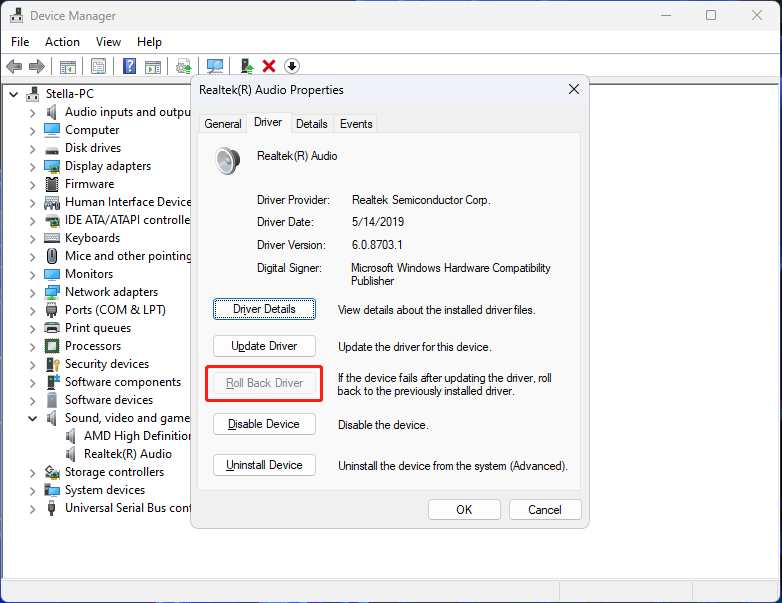
Task: Click the Security devices icon
Action: coord(52,364)
